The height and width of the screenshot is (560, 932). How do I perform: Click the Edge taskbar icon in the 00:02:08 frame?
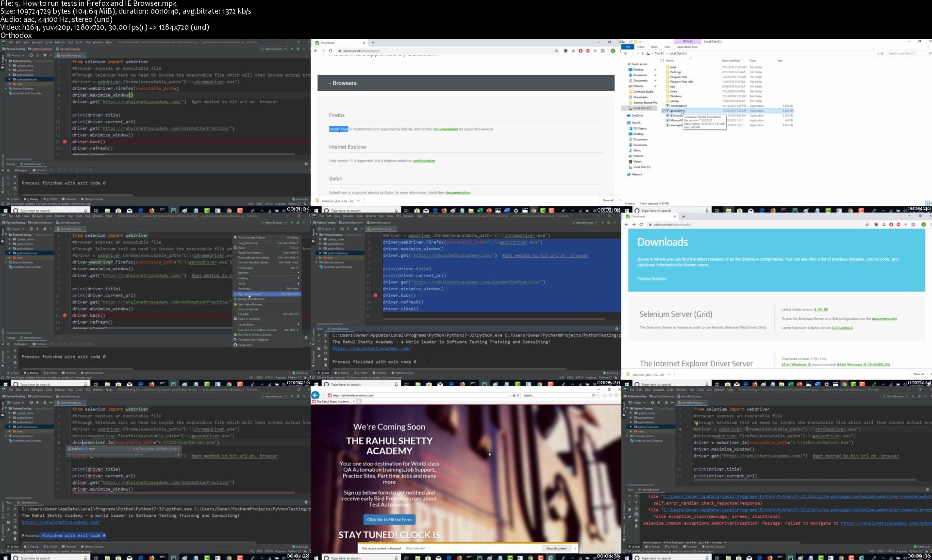(x=435, y=211)
